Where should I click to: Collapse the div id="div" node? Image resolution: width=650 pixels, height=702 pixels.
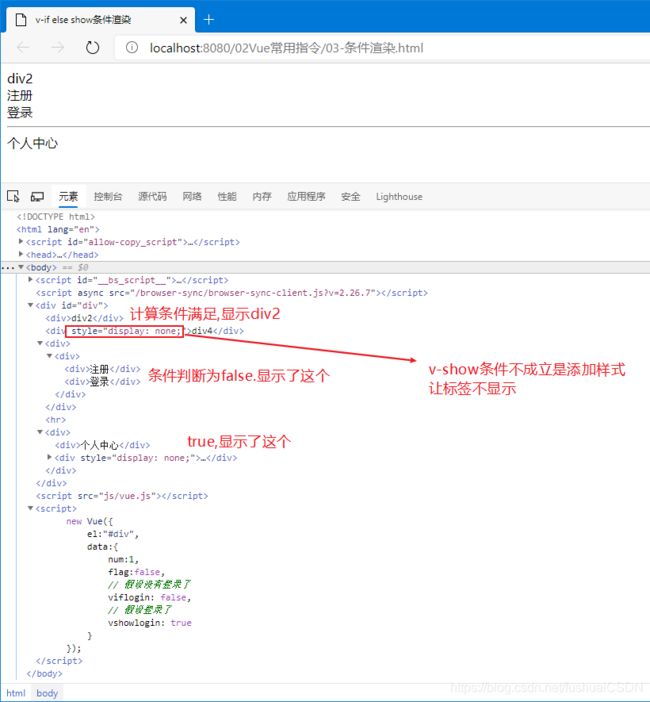30,305
